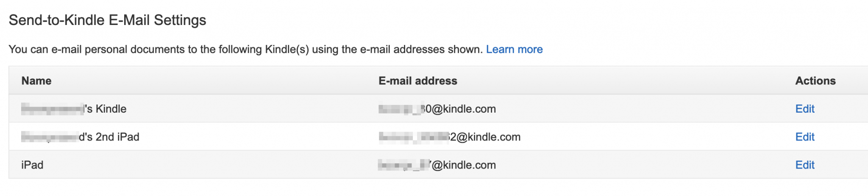Select the iPad device name
The width and height of the screenshot is (868, 196).
click(32, 165)
